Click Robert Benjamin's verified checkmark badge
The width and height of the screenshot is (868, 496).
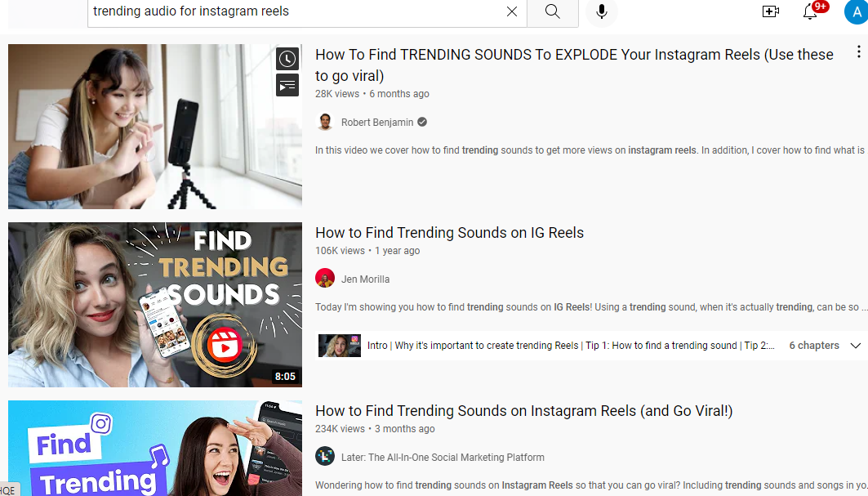(x=421, y=122)
